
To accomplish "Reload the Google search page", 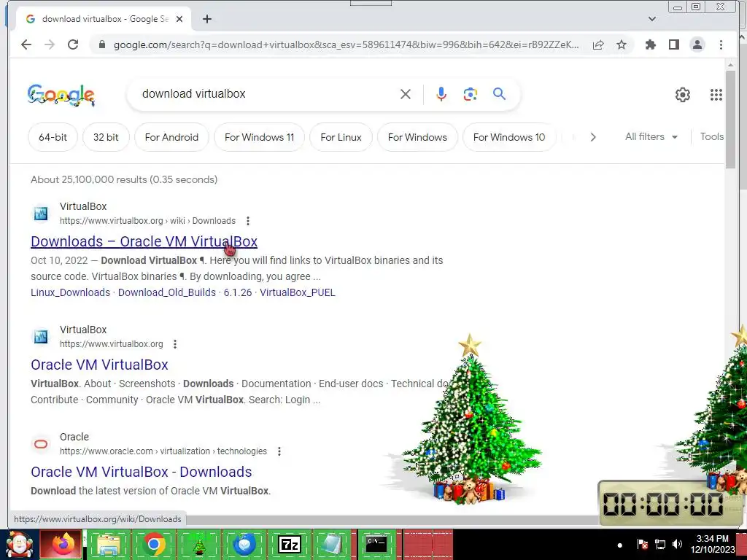I will click(73, 44).
